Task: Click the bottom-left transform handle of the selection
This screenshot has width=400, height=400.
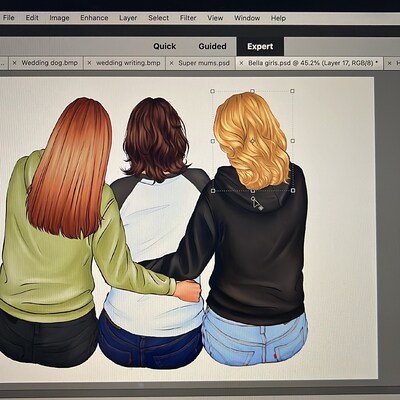Action: coord(213,191)
